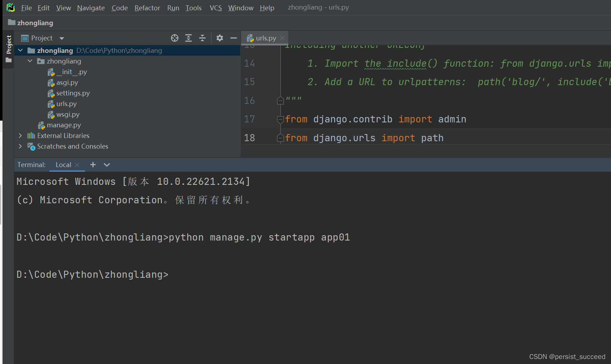Screen dimensions: 611x364
Task: Open the Edit menu
Action: [x=43, y=8]
